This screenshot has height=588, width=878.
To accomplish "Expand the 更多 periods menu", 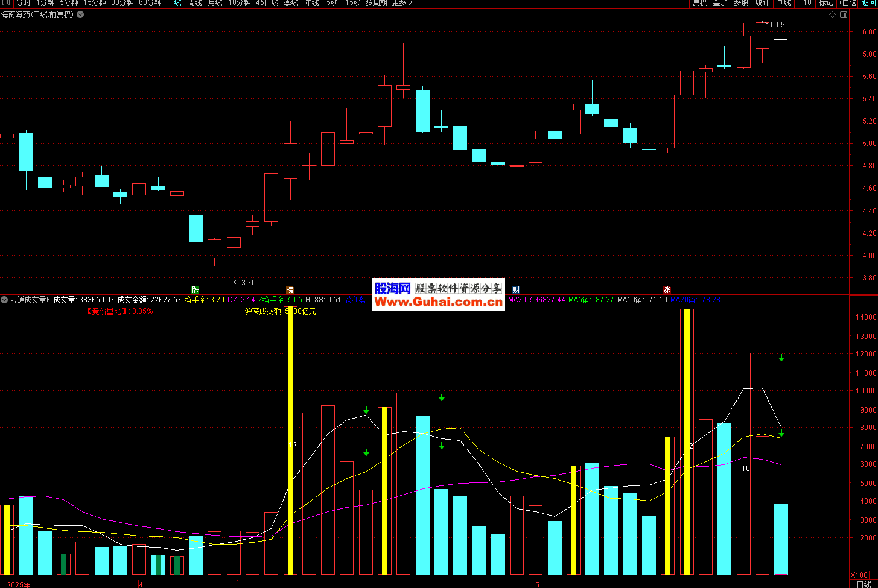I will tap(402, 3).
